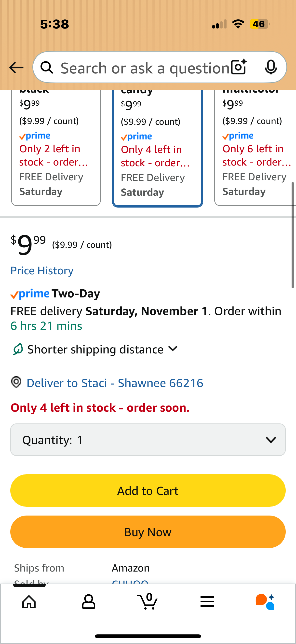Viewport: 296px width, 644px height.
Task: Open the Quantity dropdown
Action: pyautogui.click(x=148, y=440)
